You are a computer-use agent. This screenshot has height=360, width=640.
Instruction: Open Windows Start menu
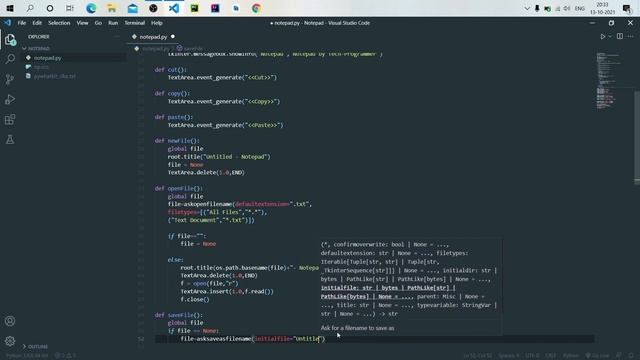(10, 8)
